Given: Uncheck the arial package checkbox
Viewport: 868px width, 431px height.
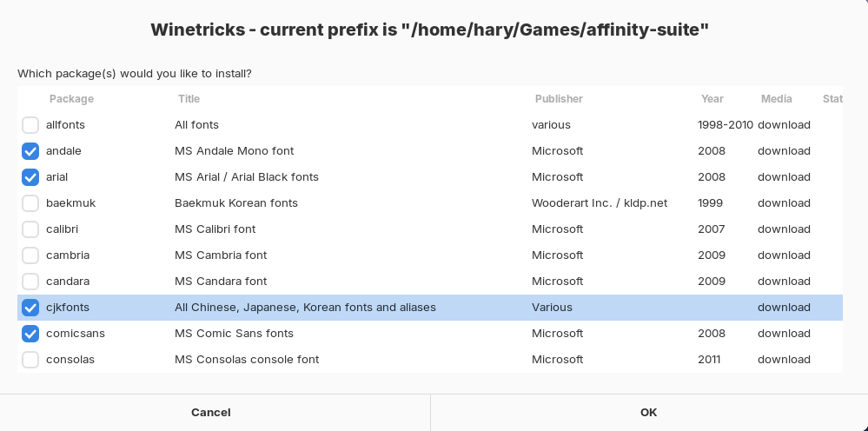Looking at the screenshot, I should 30,177.
